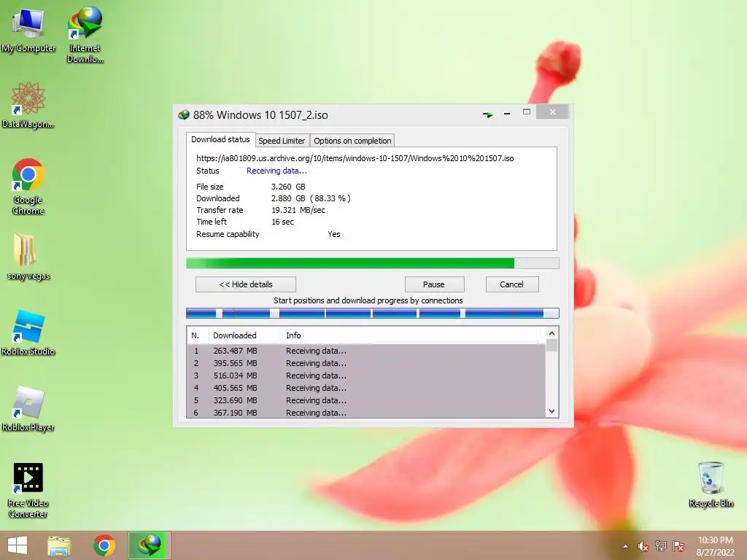This screenshot has height=560, width=747.
Task: Click the Downloaded column header
Action: click(x=245, y=335)
